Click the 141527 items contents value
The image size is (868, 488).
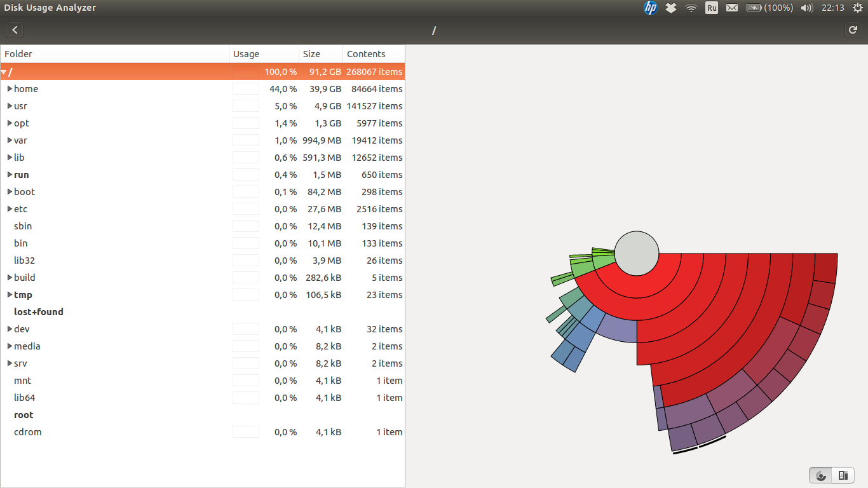tap(374, 106)
